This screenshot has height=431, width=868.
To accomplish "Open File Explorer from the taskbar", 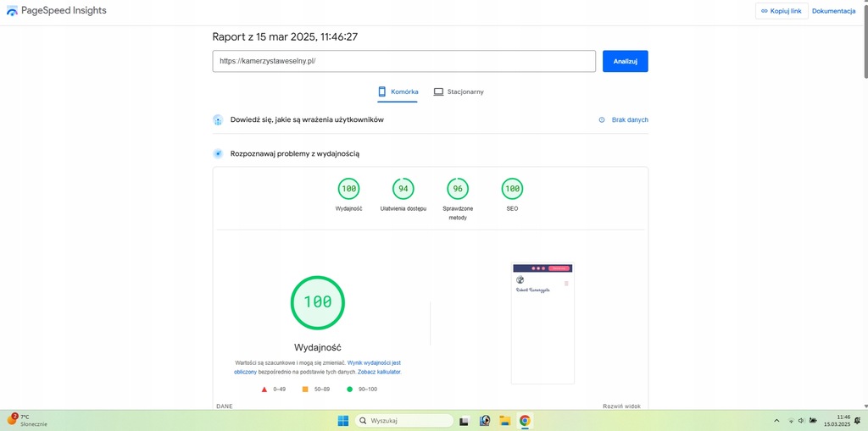I will [x=504, y=420].
